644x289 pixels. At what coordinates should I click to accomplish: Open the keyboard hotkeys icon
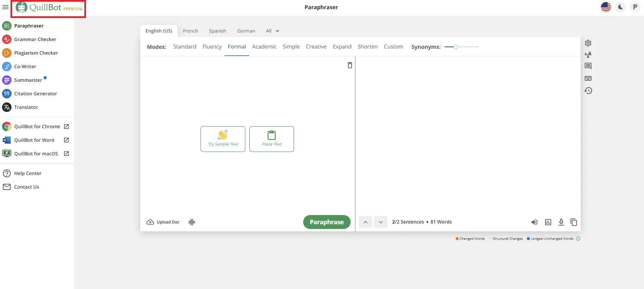[588, 78]
